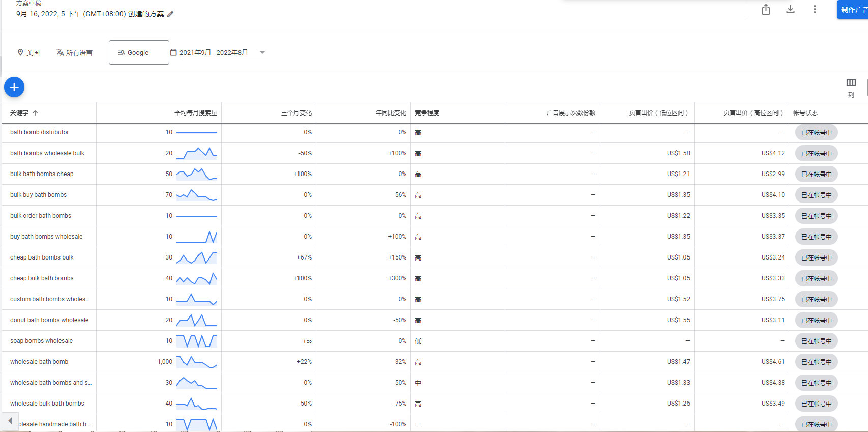Click US$1.58 low bid for bath bombs wholesale bulk
Image resolution: width=868 pixels, height=432 pixels.
click(678, 153)
